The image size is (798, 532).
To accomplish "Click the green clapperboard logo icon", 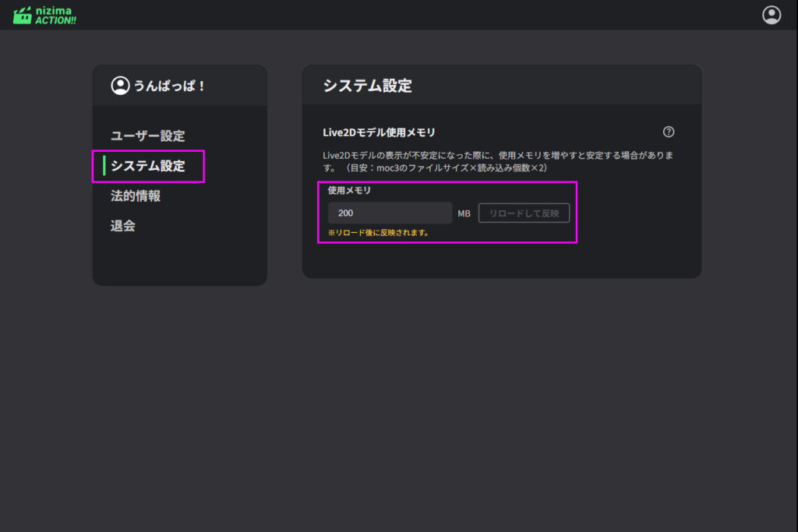I will coord(23,15).
